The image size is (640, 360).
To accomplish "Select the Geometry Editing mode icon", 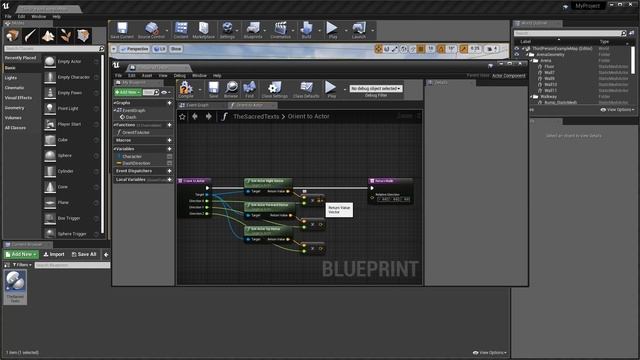I will [83, 36].
